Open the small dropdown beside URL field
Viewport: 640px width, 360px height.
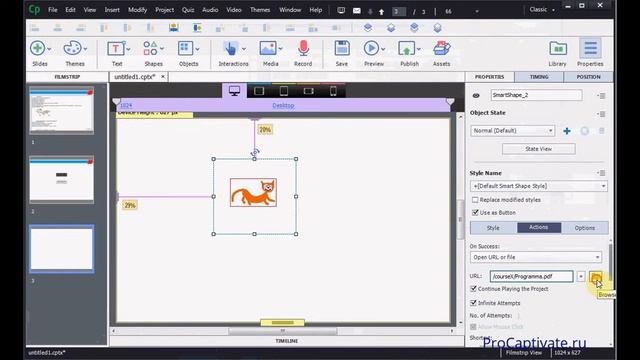point(580,276)
